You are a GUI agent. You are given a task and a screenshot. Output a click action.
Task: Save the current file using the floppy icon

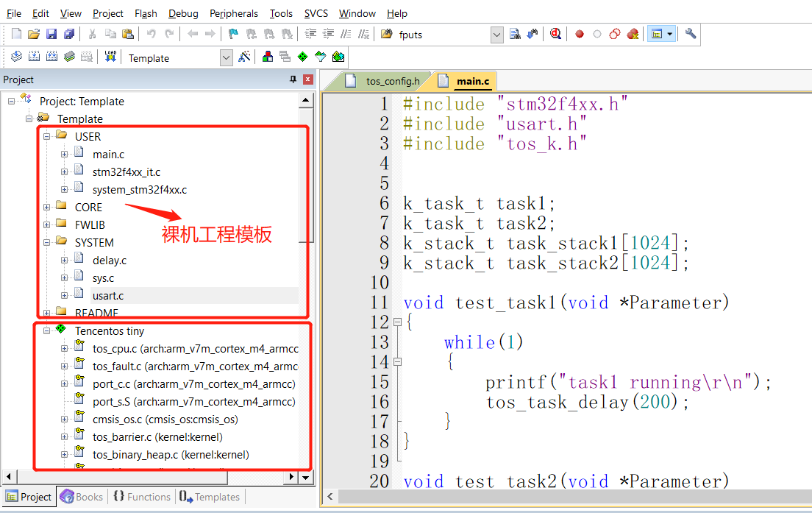point(51,34)
